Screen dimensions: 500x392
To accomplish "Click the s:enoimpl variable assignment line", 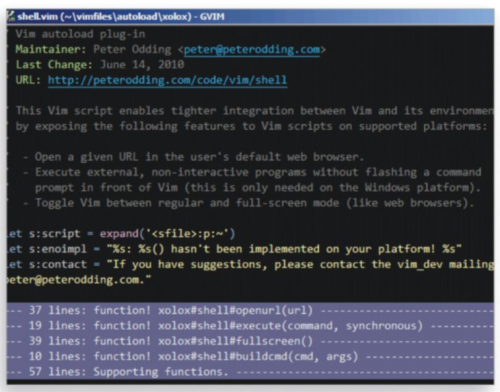I will [234, 249].
